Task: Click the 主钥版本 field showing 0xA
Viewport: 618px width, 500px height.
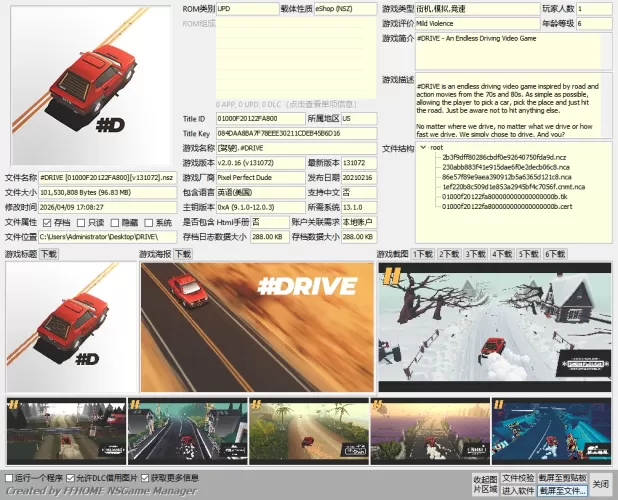Action: [261, 207]
